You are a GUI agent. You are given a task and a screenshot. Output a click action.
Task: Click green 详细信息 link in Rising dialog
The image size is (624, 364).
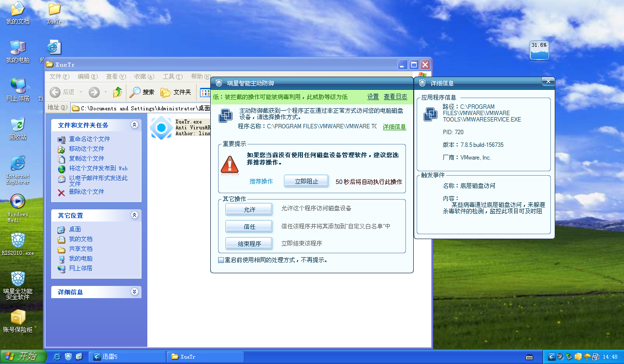394,127
